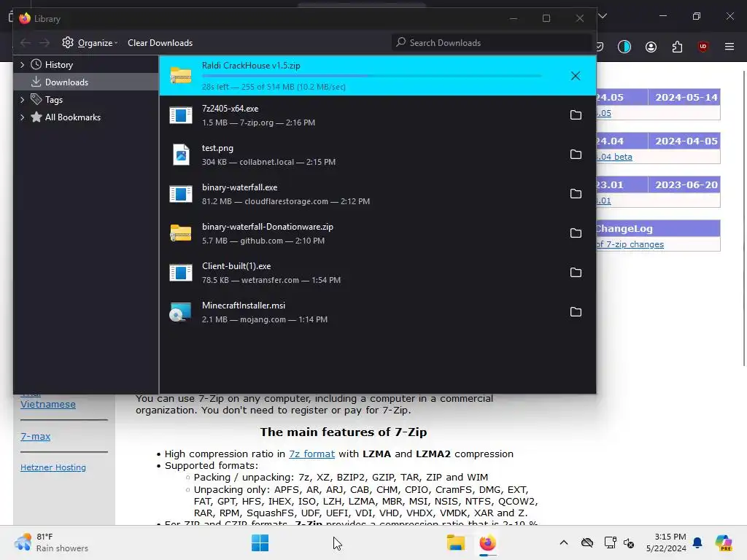Show hidden system tray icons
This screenshot has height=560, width=747.
click(564, 542)
